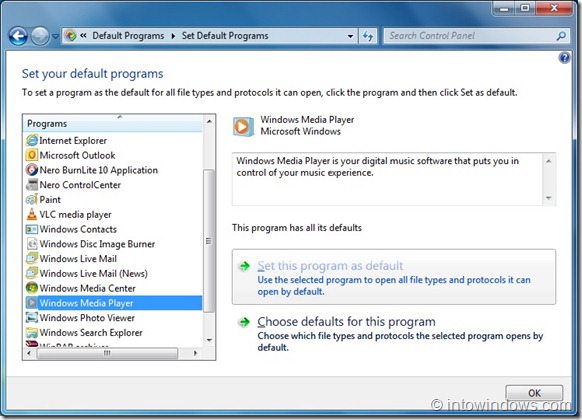Click the Nero BurnLite 10 icon
The width and height of the screenshot is (582, 420).
(x=32, y=170)
